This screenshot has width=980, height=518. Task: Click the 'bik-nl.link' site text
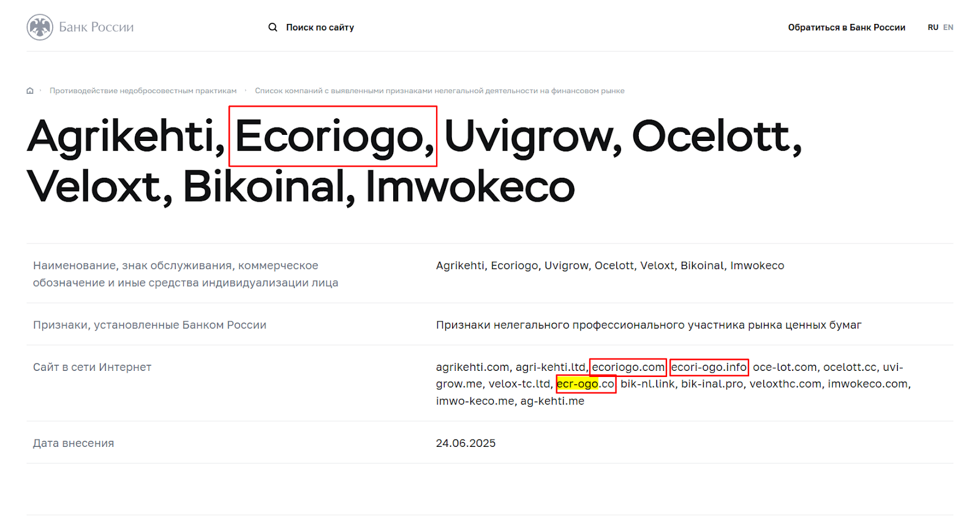coord(647,384)
